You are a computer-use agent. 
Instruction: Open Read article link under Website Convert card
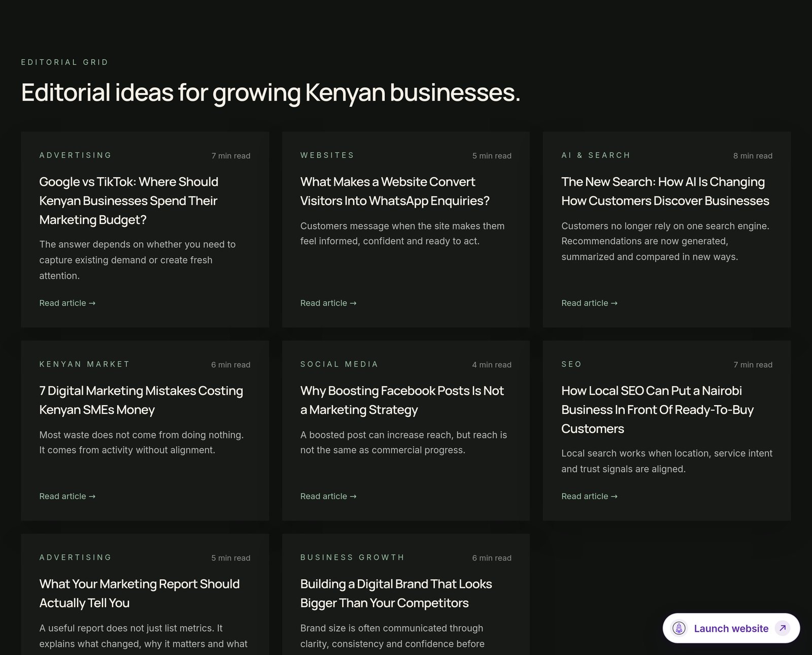[x=328, y=303]
